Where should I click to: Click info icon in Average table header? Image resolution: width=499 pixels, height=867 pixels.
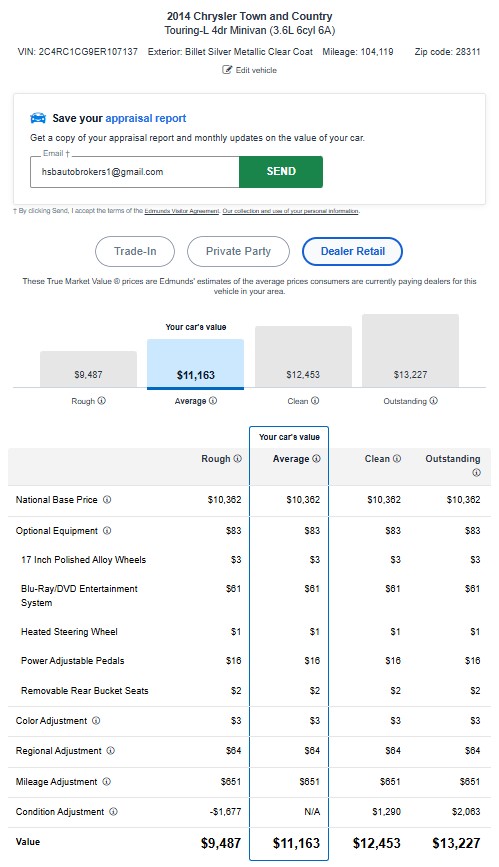click(316, 458)
